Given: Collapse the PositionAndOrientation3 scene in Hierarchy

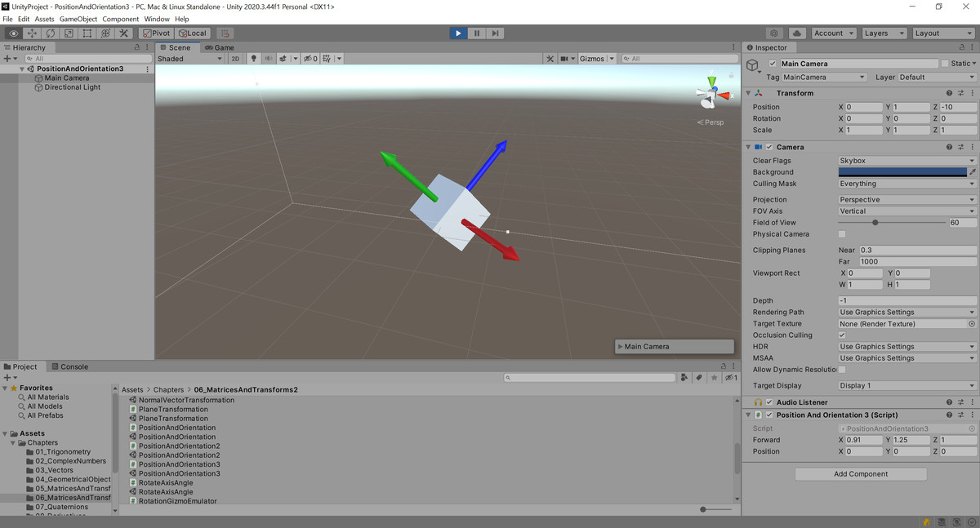Looking at the screenshot, I should tap(22, 69).
